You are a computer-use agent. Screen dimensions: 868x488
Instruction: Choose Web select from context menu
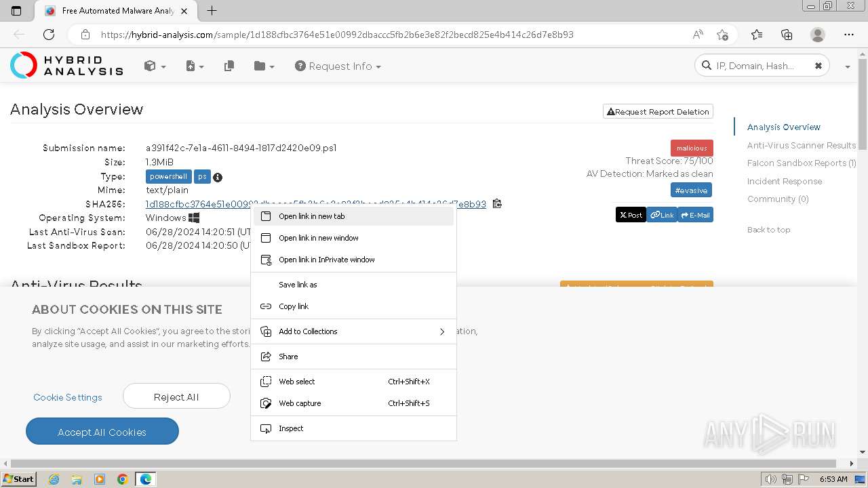click(x=353, y=382)
